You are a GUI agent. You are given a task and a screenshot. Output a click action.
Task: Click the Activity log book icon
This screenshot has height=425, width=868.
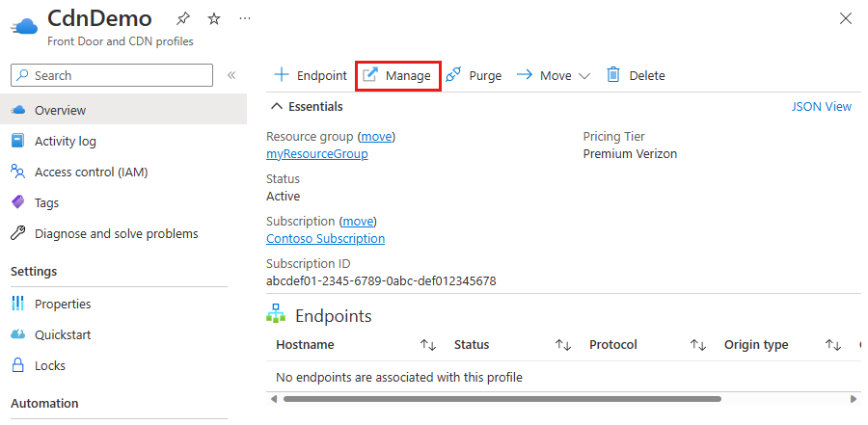17,141
